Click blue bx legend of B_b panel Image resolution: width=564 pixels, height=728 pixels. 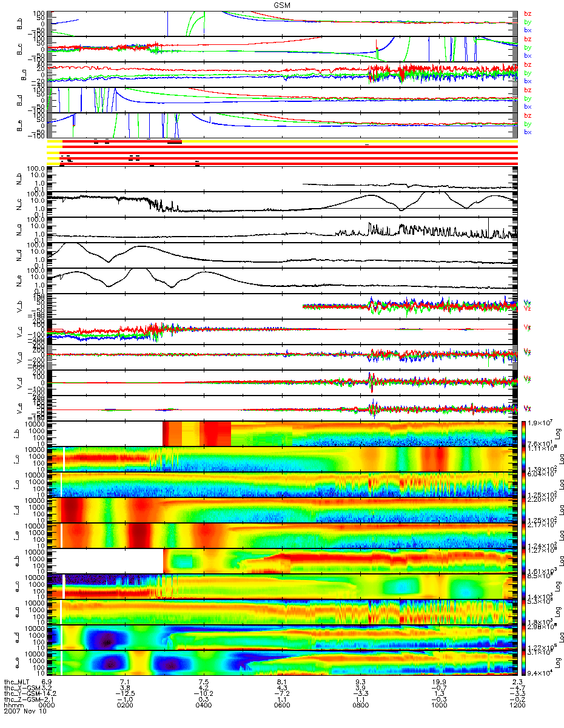click(528, 30)
